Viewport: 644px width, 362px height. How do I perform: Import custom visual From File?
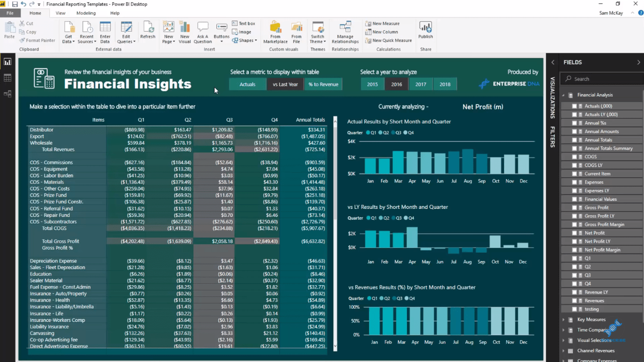297,32
